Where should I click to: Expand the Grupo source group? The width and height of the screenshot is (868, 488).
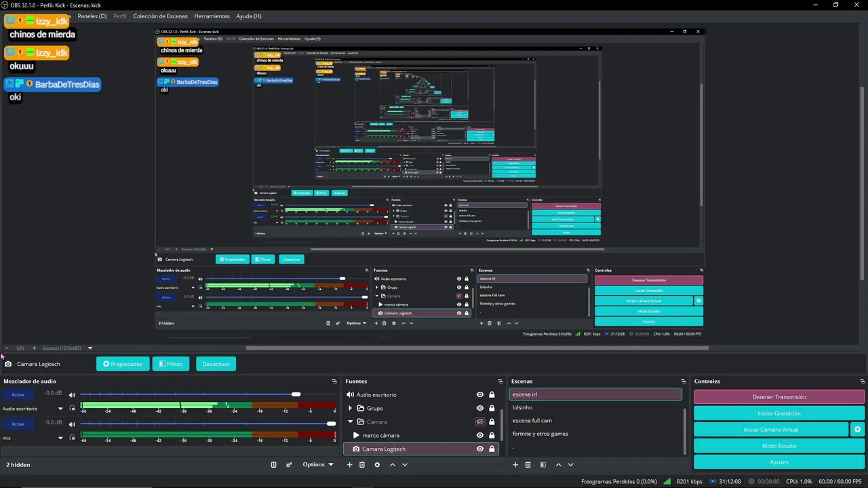point(351,408)
